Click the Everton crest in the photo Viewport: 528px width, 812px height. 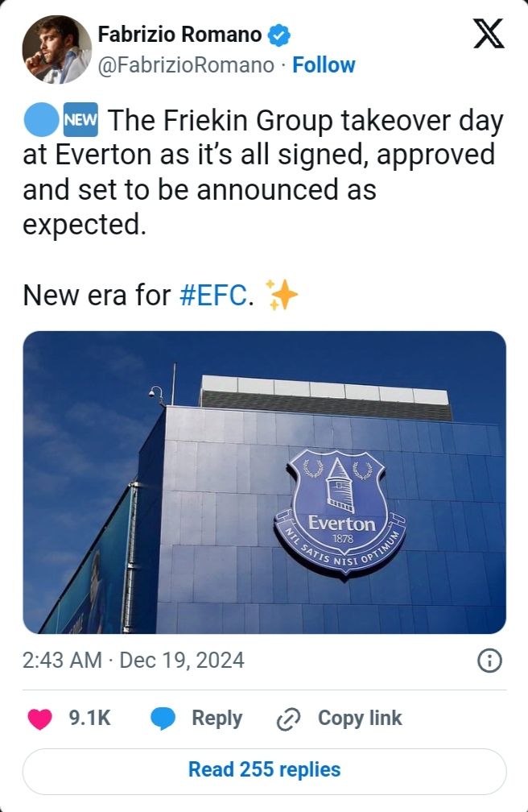point(340,510)
